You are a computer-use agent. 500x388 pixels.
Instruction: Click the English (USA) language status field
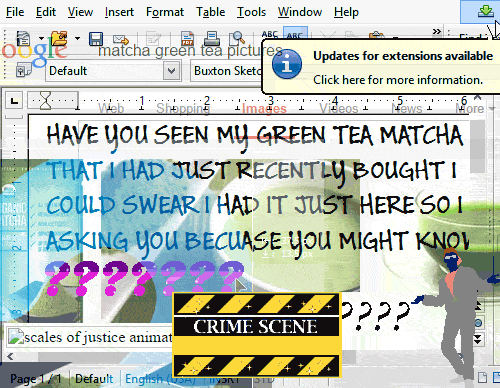pos(160,379)
